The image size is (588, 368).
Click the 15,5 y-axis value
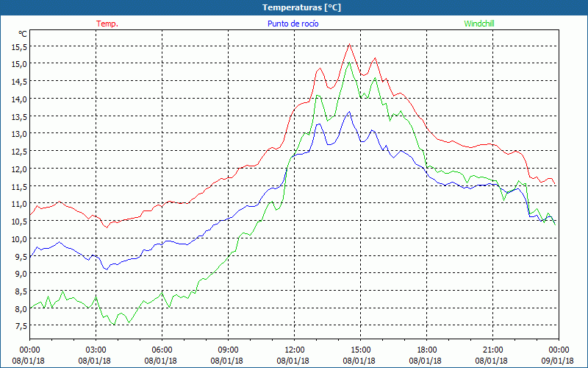20,47
